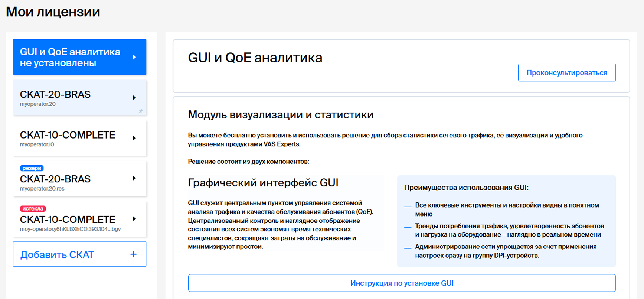Click 'myoperator.20.res' license name text
Viewport: 644px width, 299px height.
click(42, 189)
